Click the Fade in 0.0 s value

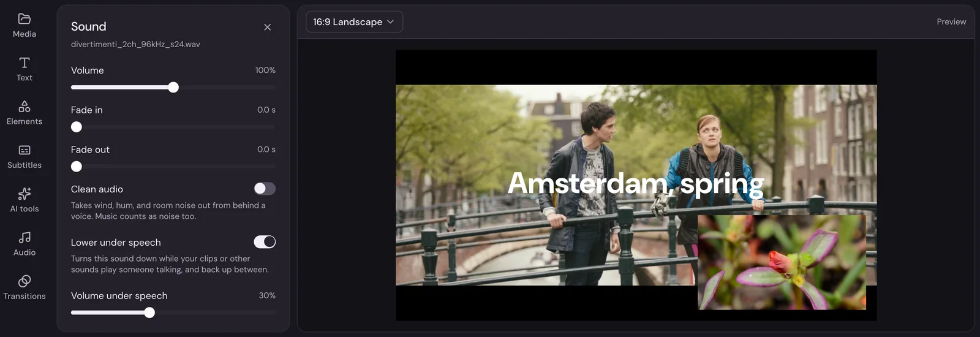point(266,110)
